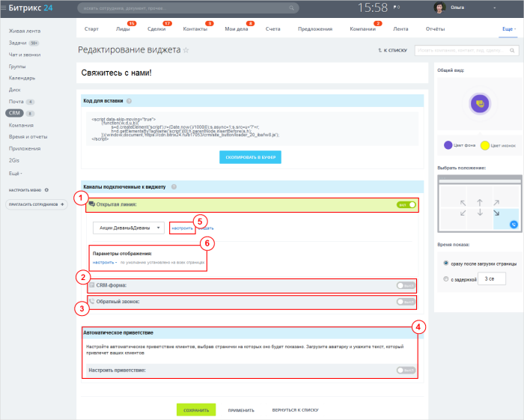
Task: Pick the purple Цвет фона swatch
Action: tap(448, 145)
